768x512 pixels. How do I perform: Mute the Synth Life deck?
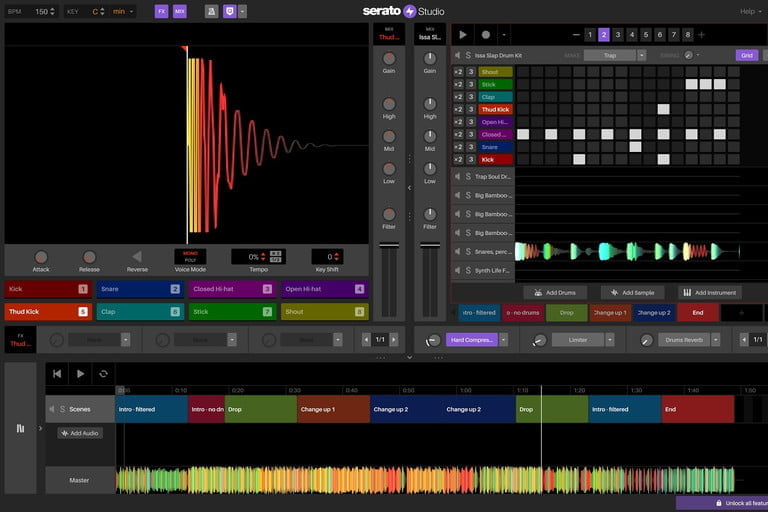(457, 270)
